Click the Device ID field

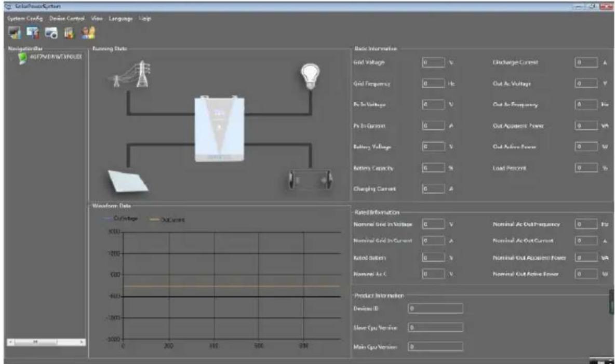coord(435,308)
